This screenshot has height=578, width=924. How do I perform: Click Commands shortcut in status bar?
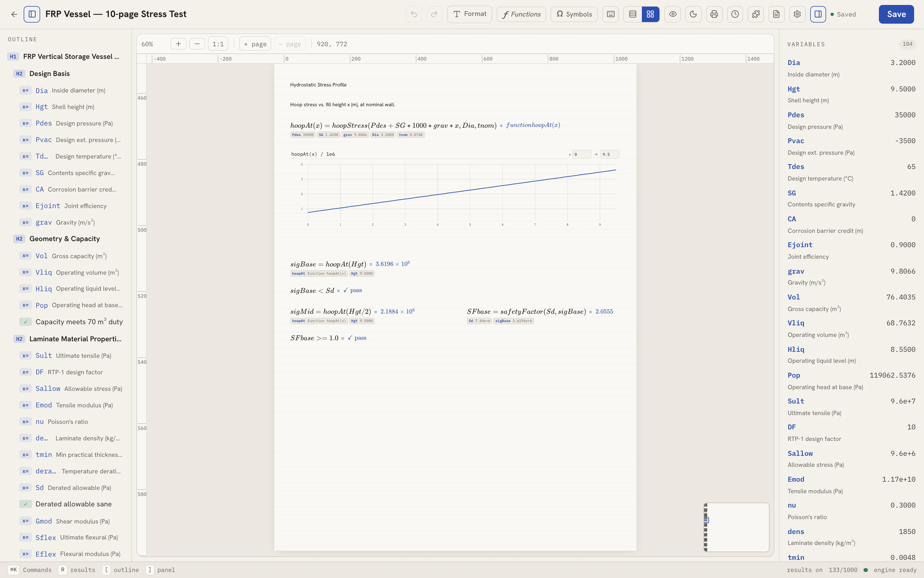point(30,570)
